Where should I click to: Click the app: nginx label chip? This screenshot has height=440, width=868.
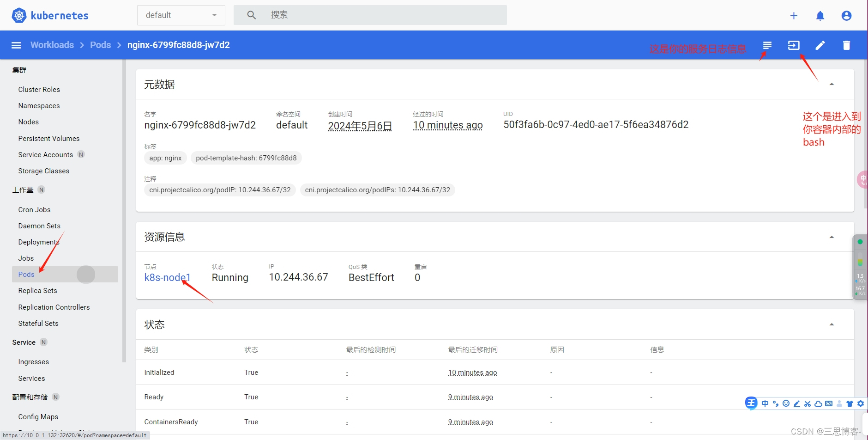pyautogui.click(x=165, y=158)
